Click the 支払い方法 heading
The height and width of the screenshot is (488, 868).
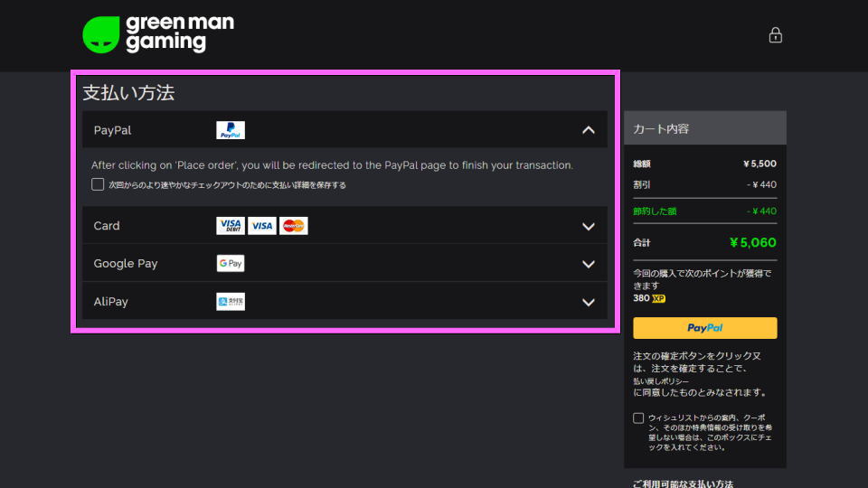(128, 92)
